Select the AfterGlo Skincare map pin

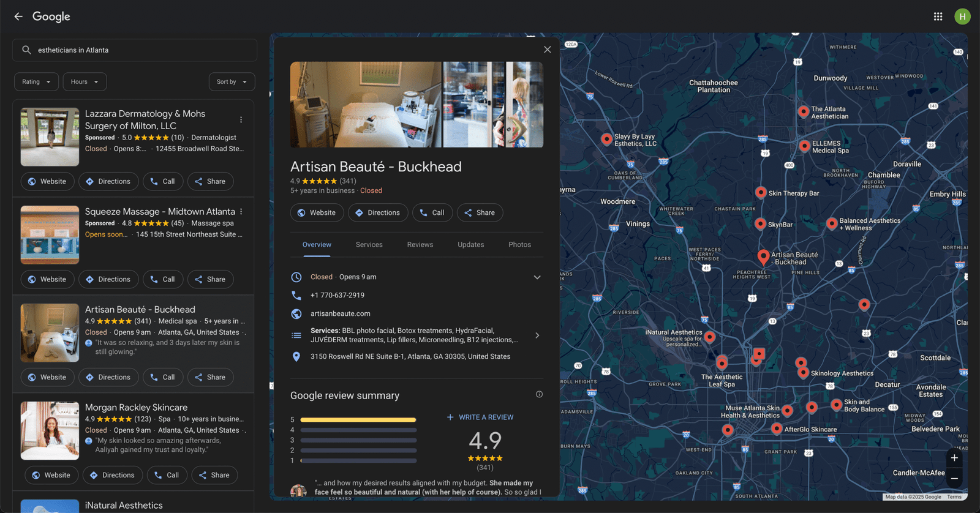click(777, 429)
